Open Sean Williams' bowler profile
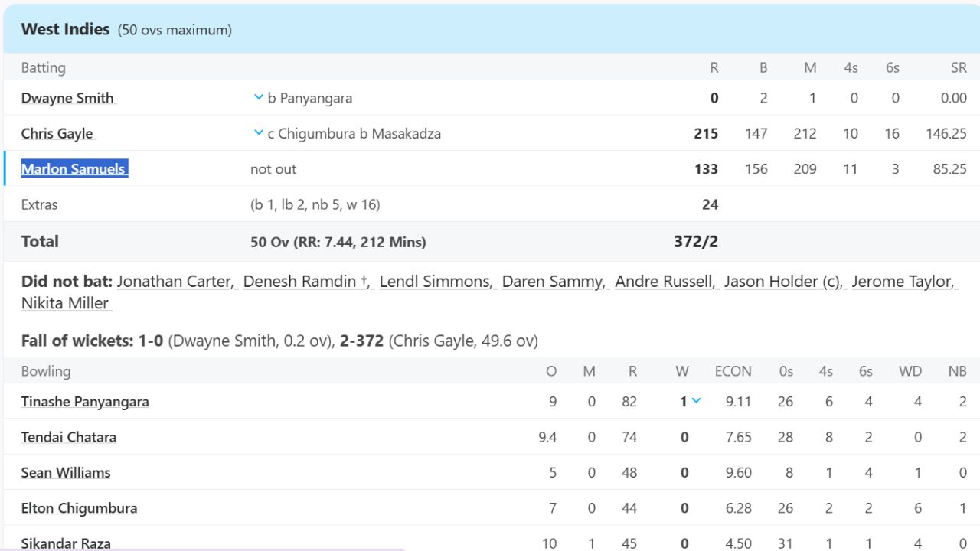This screenshot has height=551, width=980. [x=66, y=472]
